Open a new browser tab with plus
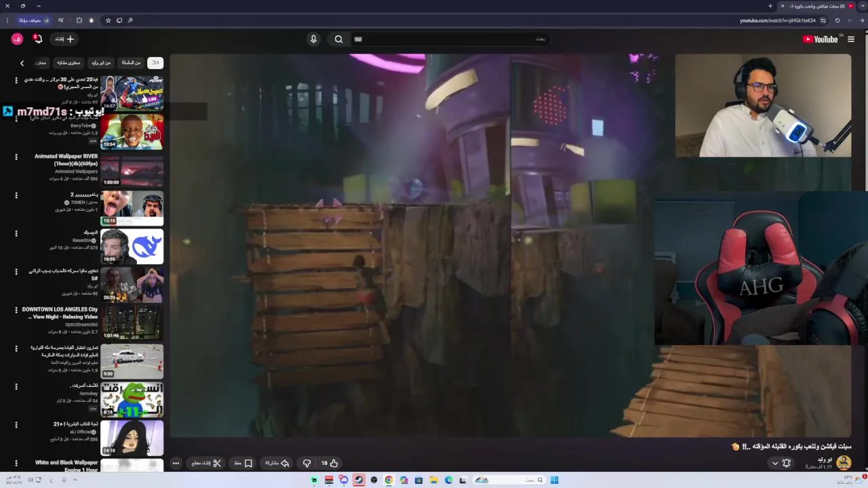 770,6
